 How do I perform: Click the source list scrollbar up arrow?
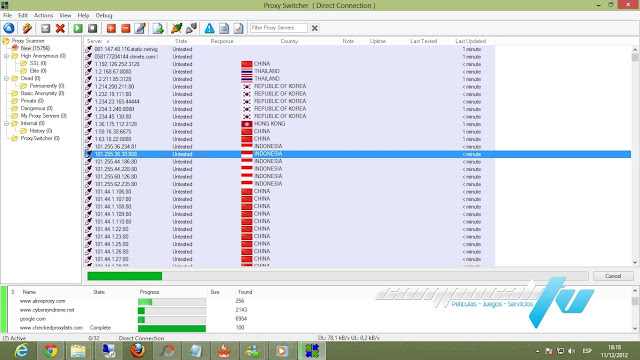pyautogui.click(x=635, y=291)
